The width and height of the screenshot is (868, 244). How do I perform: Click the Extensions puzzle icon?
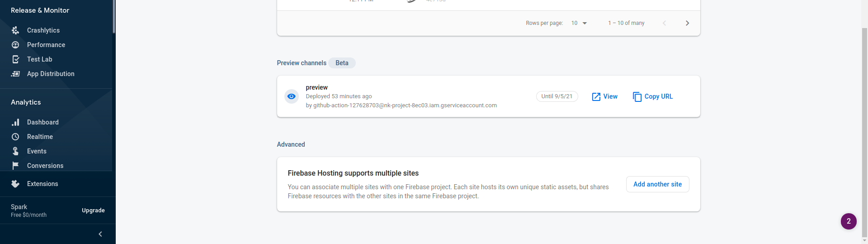click(x=15, y=184)
